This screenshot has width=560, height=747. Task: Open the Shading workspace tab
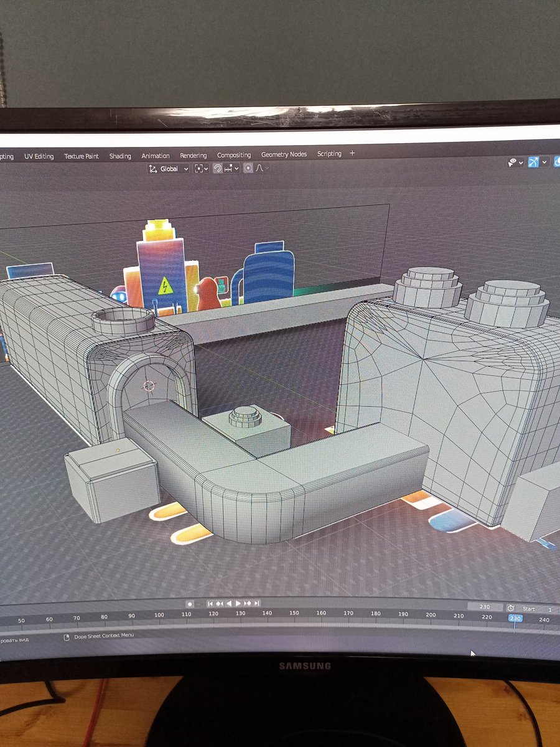click(x=120, y=156)
